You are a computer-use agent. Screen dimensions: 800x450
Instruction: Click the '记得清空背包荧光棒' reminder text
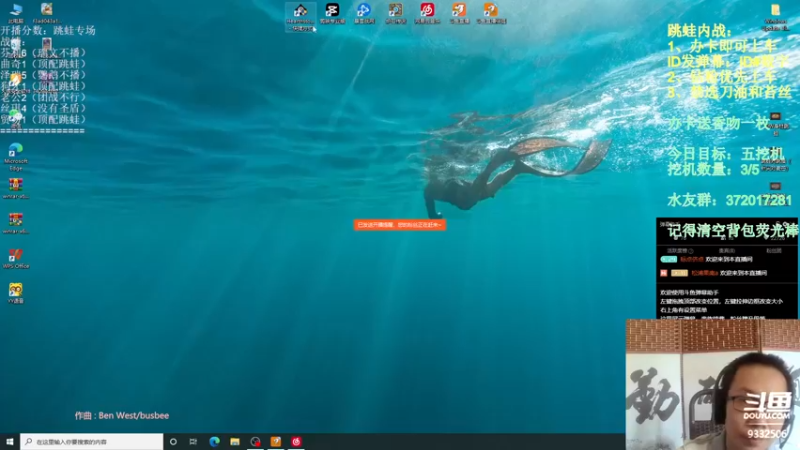point(733,231)
